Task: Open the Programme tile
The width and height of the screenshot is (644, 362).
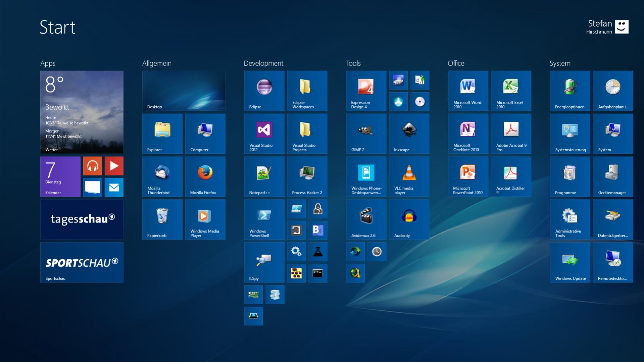Action: (571, 176)
